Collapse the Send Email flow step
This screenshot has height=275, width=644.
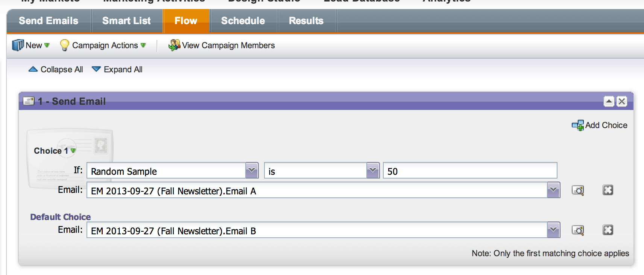609,101
